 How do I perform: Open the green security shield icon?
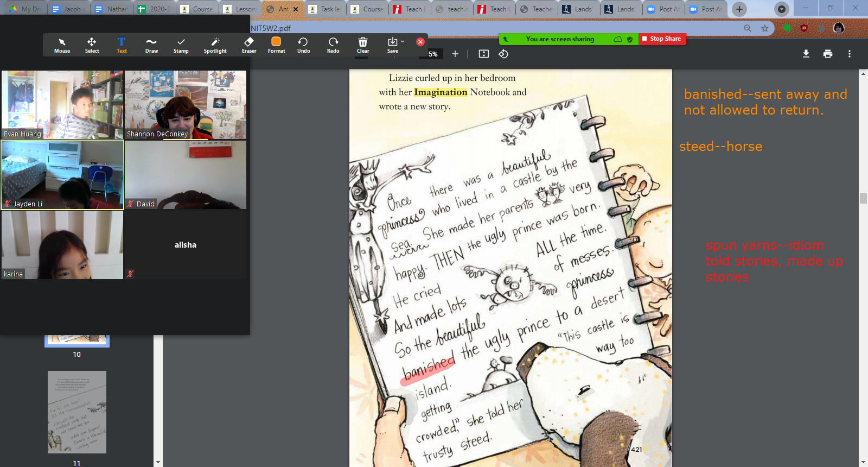coord(630,39)
